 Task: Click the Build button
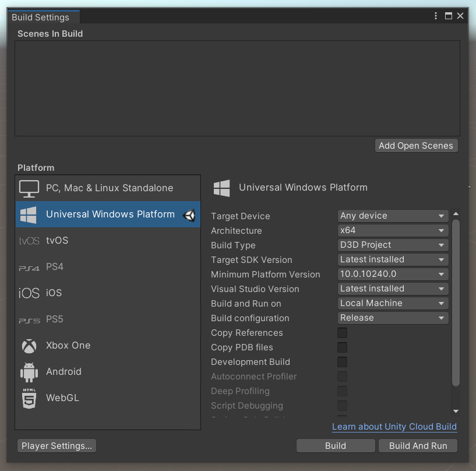[x=336, y=446]
